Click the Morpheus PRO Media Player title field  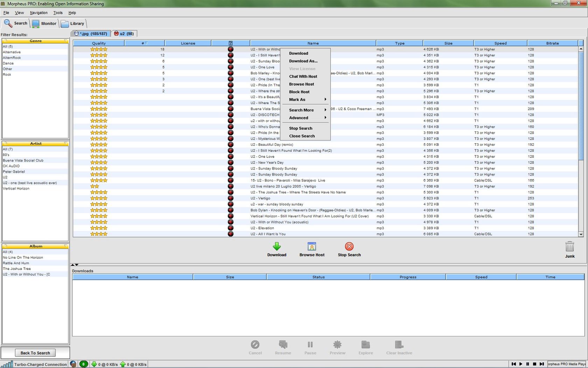(x=567, y=364)
